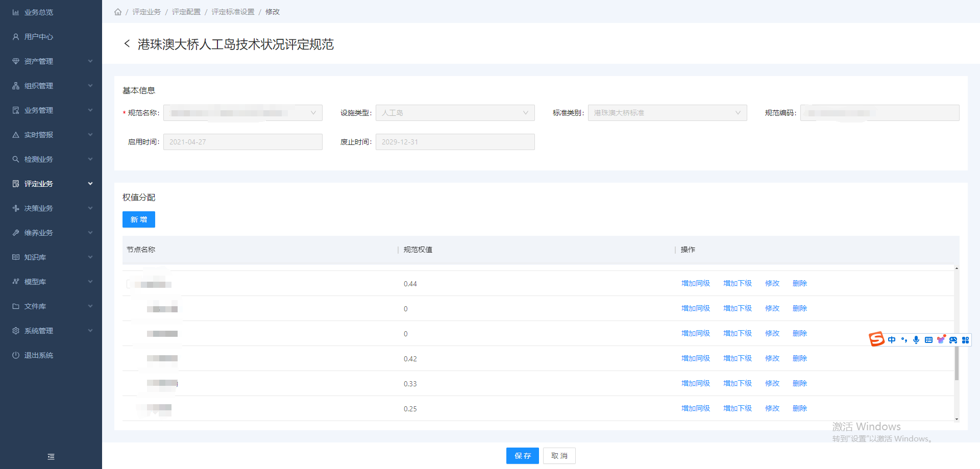Go back using the left arrow icon
Image resolution: width=980 pixels, height=469 pixels.
pyautogui.click(x=127, y=44)
